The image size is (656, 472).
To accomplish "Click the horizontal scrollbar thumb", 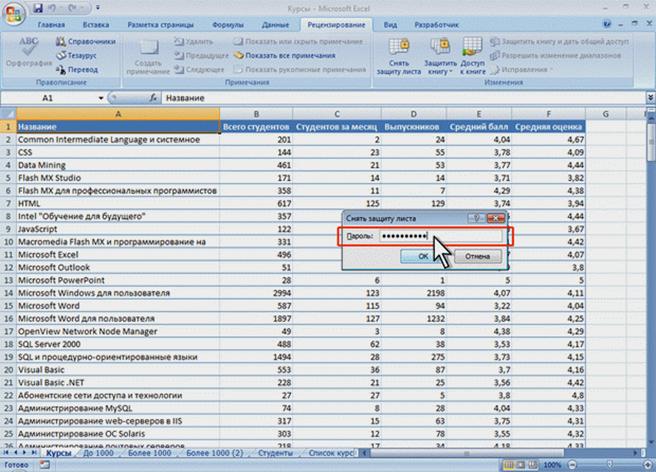I will [466, 453].
